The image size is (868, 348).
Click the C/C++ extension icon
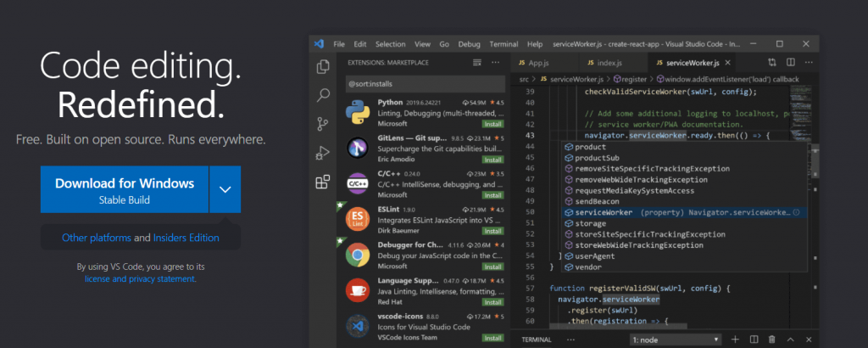(358, 183)
